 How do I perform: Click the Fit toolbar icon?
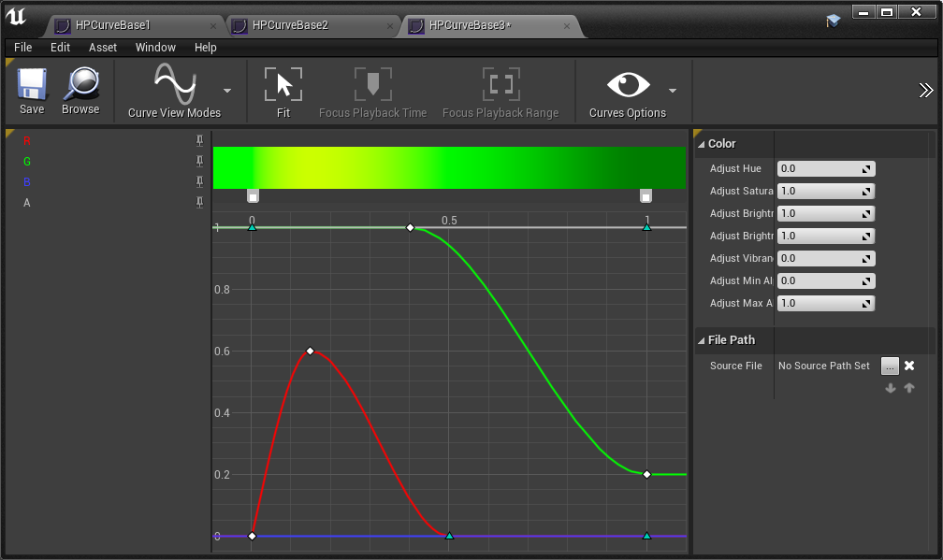[283, 84]
